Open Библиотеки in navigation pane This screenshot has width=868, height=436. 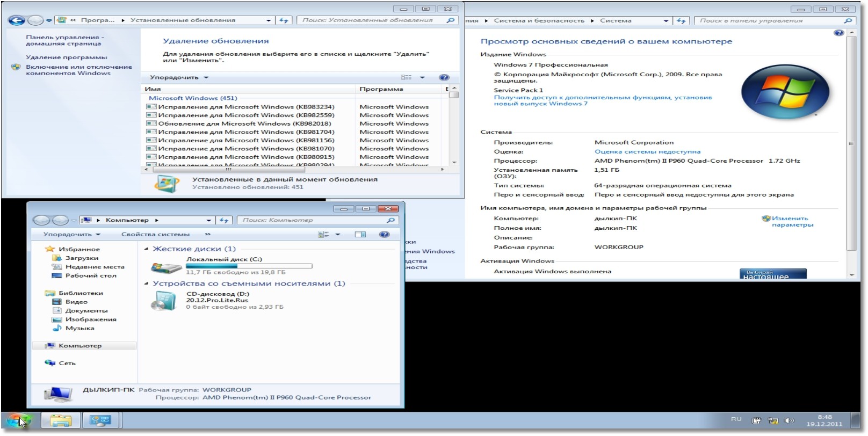tap(81, 293)
